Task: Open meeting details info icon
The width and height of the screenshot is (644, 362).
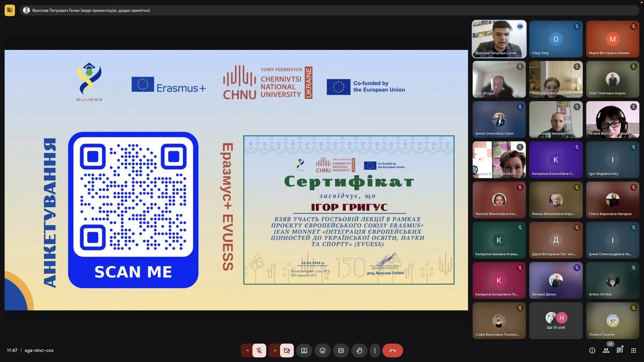Action: [x=592, y=350]
